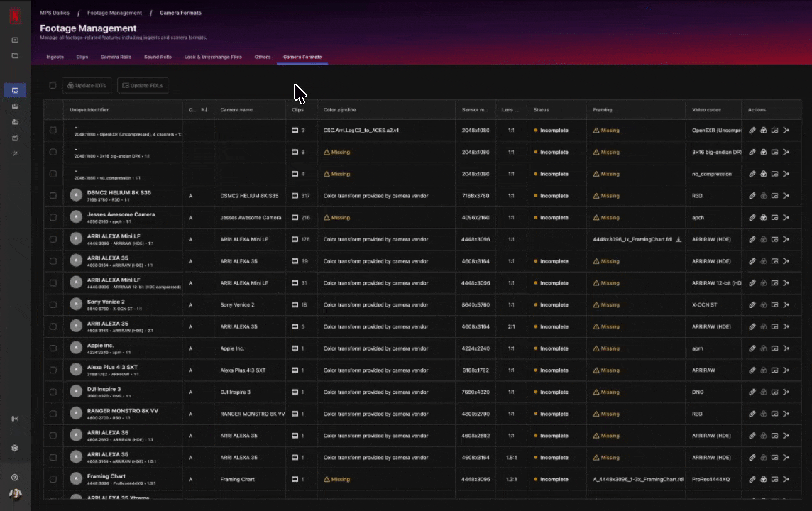Viewport: 812px width, 511px height.
Task: Click the Update FDLs button
Action: [x=143, y=86]
